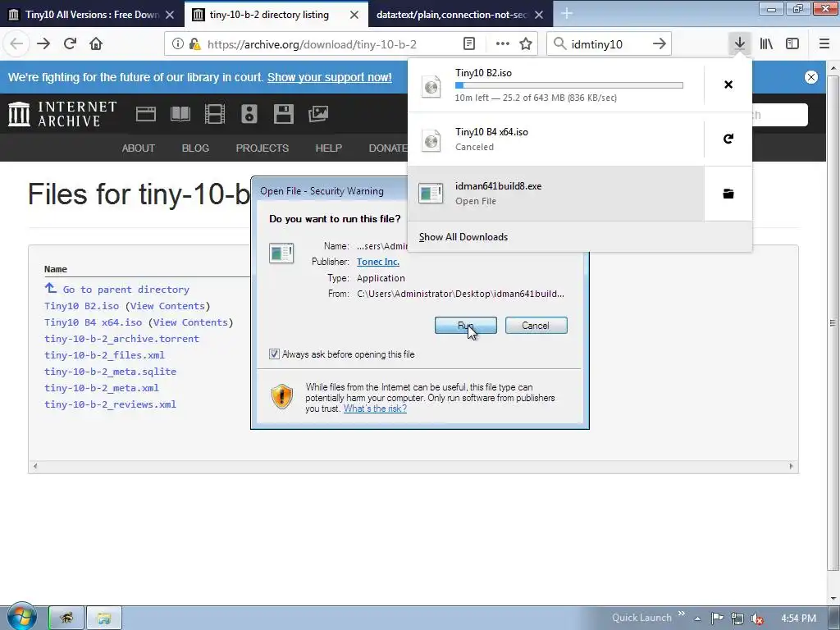Open tiny-10-b-2_meta.sqlite
Viewport: 840px width, 630px height.
111,372
